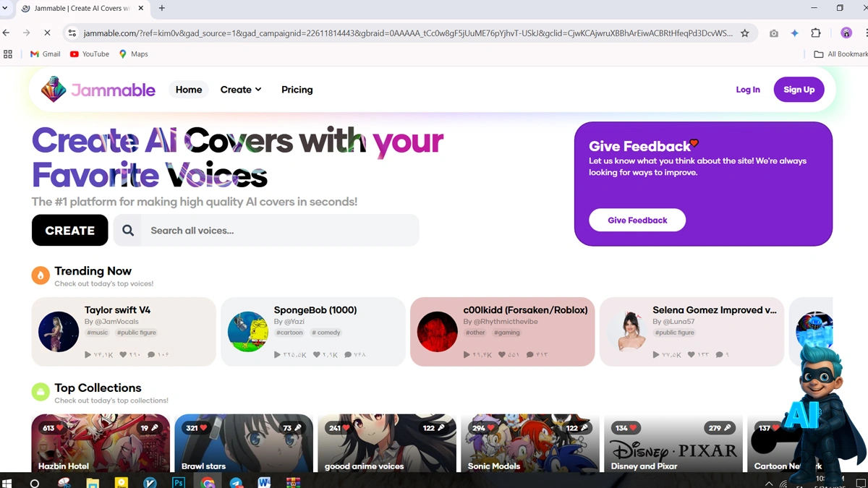Open Microsoft Word from the taskbar
The width and height of the screenshot is (868, 488).
click(x=264, y=482)
